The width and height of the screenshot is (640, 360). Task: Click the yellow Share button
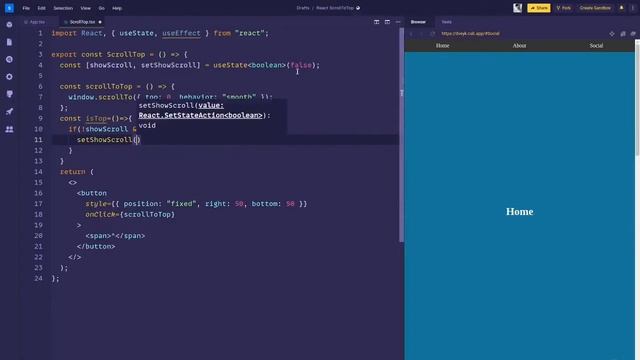pos(539,8)
